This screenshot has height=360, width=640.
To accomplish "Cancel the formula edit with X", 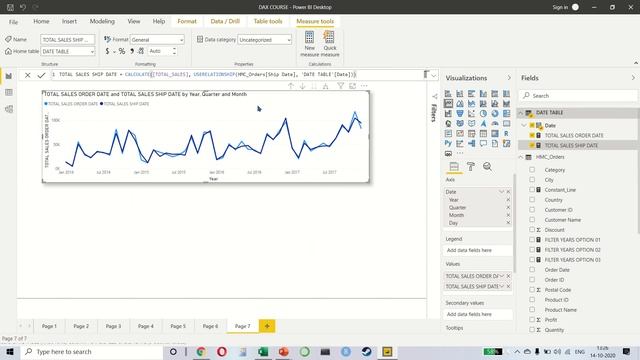I will pyautogui.click(x=27, y=75).
